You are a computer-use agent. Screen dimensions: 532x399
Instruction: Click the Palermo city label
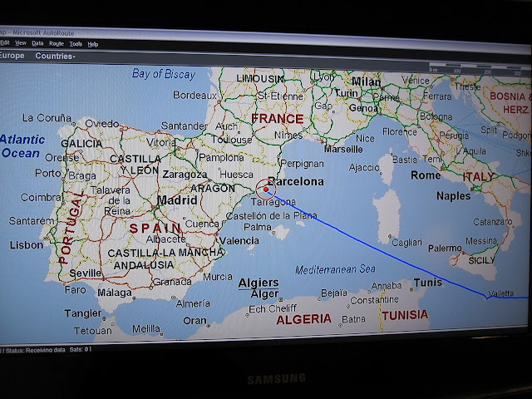[x=445, y=249]
